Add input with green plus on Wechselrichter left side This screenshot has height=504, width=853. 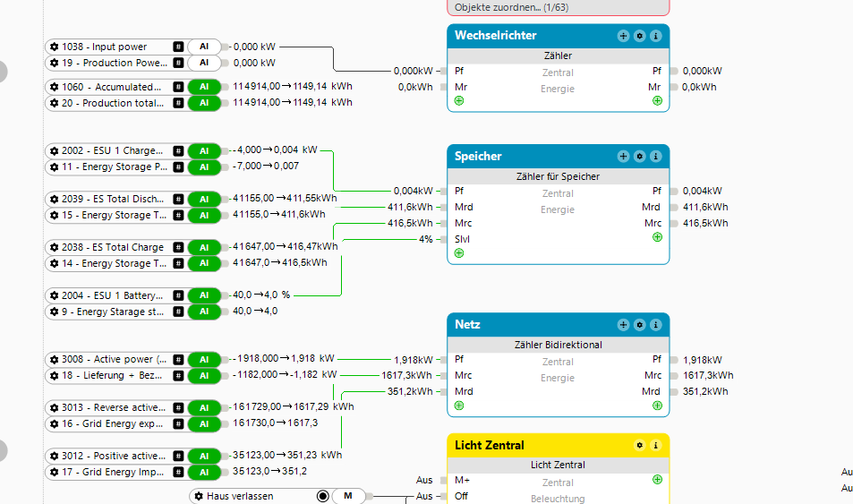coord(459,100)
